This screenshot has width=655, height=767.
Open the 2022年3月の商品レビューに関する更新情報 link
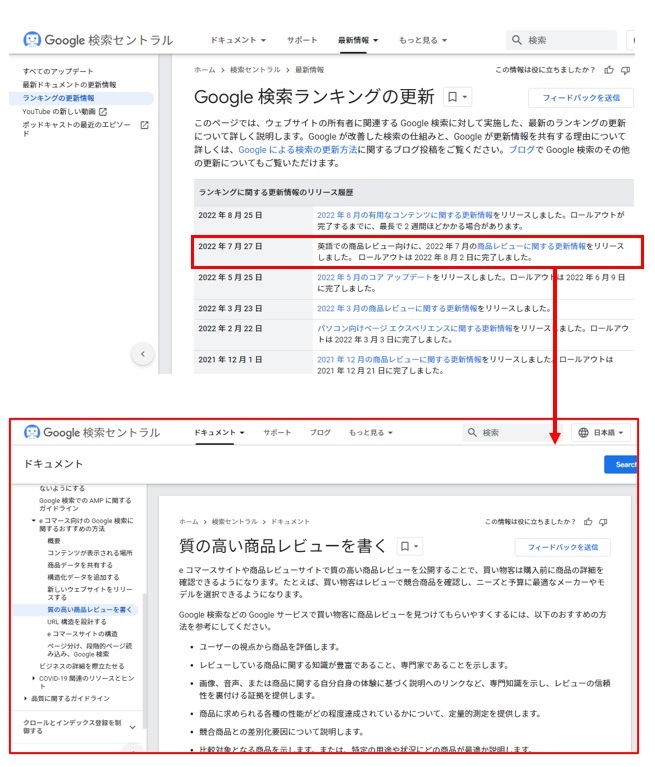click(397, 308)
